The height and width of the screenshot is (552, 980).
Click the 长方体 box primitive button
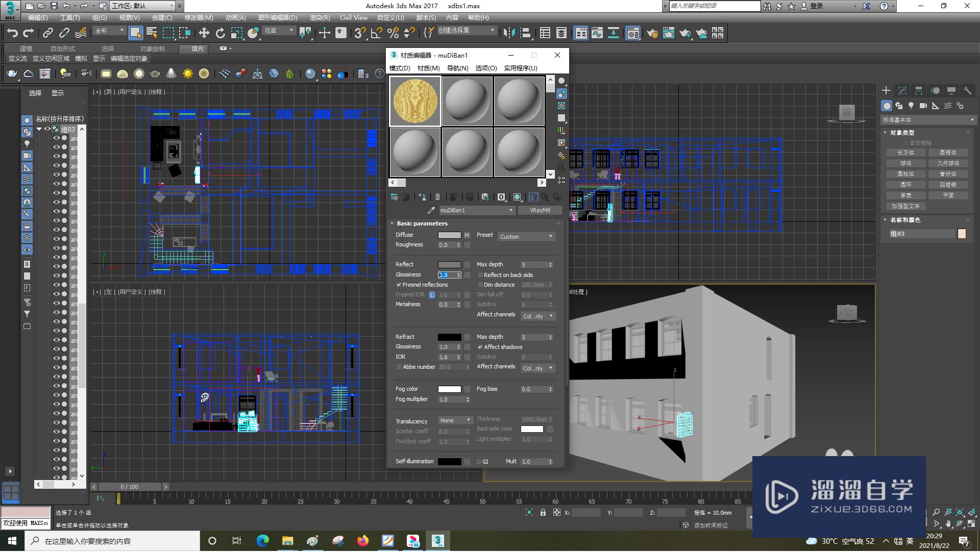tap(905, 153)
